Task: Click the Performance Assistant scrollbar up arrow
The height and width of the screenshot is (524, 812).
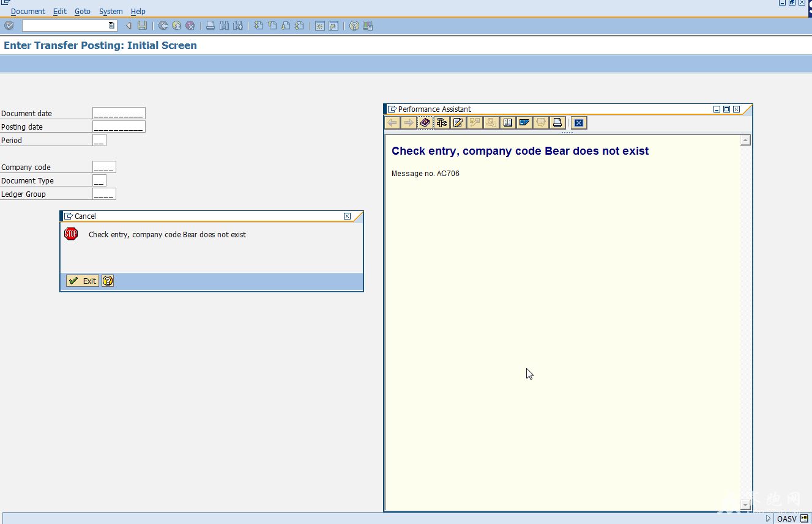Action: coord(745,141)
